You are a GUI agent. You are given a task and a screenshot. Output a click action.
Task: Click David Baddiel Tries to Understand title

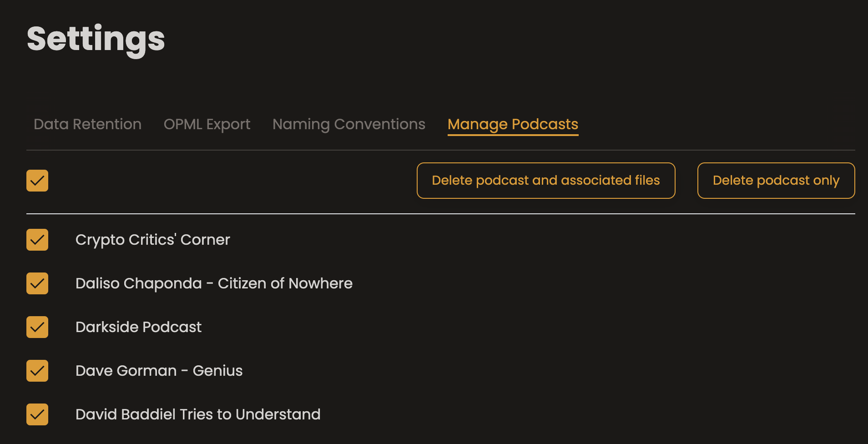[198, 414]
